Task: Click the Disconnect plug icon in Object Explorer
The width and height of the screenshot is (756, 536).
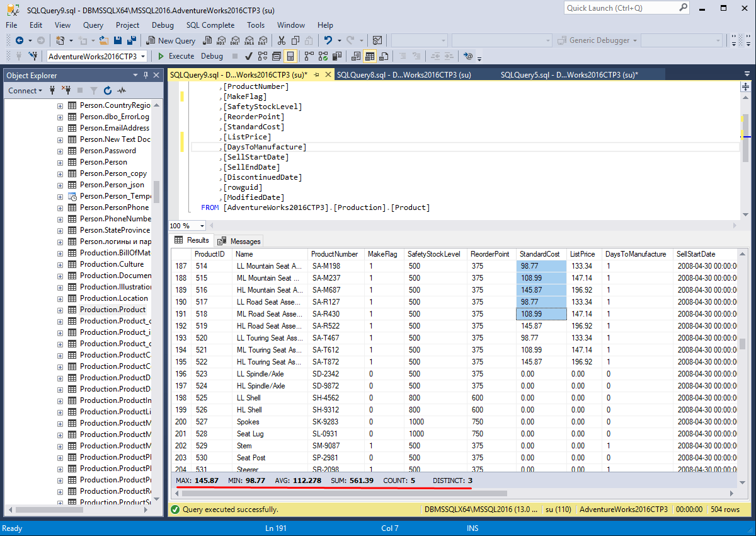Action: pos(66,91)
